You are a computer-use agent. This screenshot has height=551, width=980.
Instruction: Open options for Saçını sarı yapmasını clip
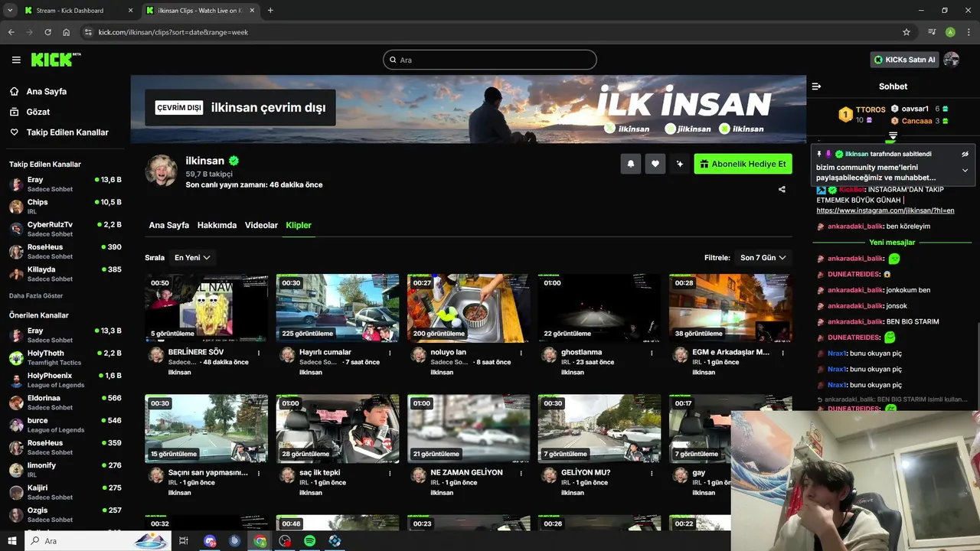pyautogui.click(x=259, y=473)
